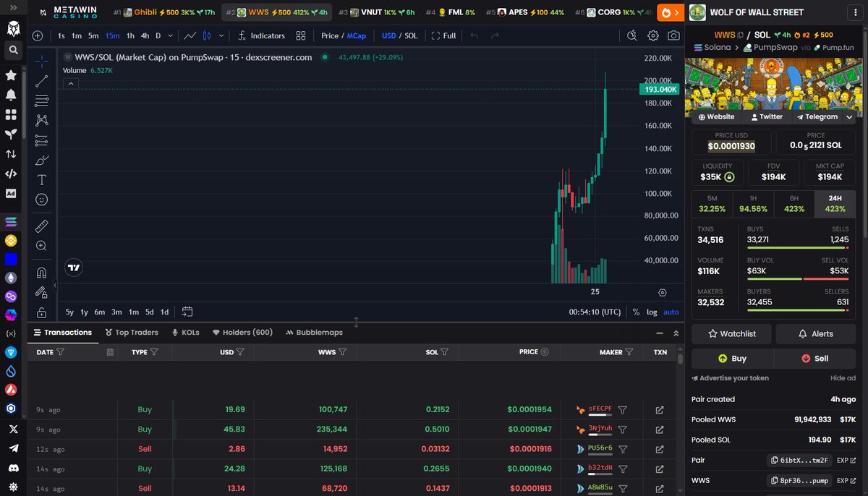Open the Alerts button

(x=816, y=333)
